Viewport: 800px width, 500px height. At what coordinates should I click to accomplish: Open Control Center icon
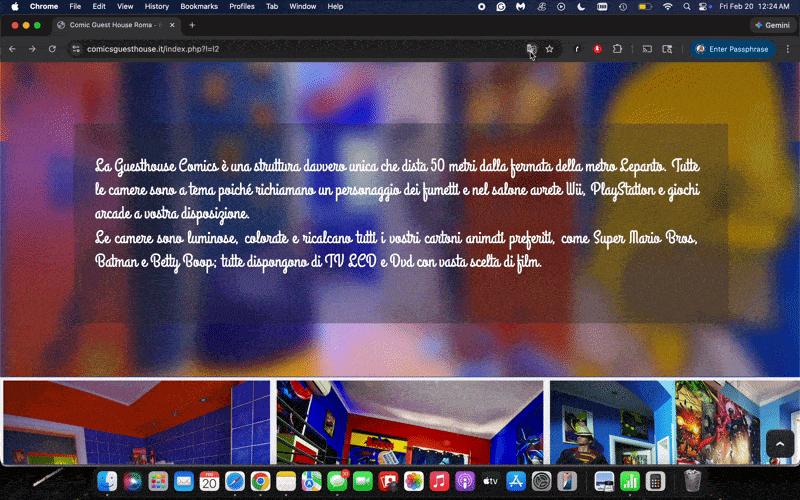point(704,7)
